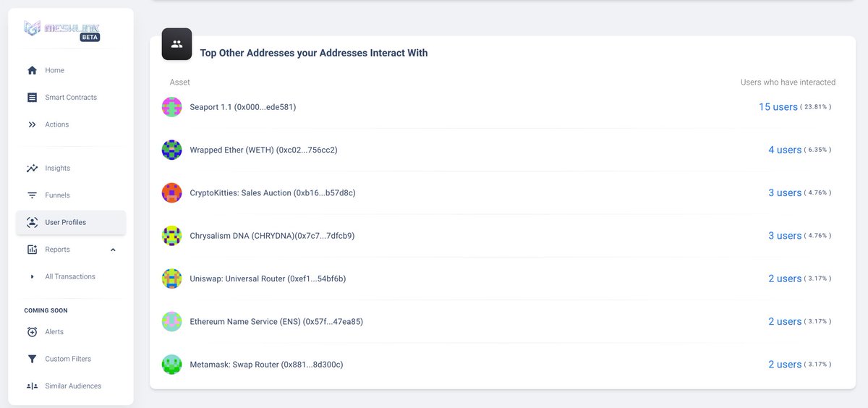Click the Top Other Addresses card title
Viewport: 868px width, 408px height.
pyautogui.click(x=314, y=53)
